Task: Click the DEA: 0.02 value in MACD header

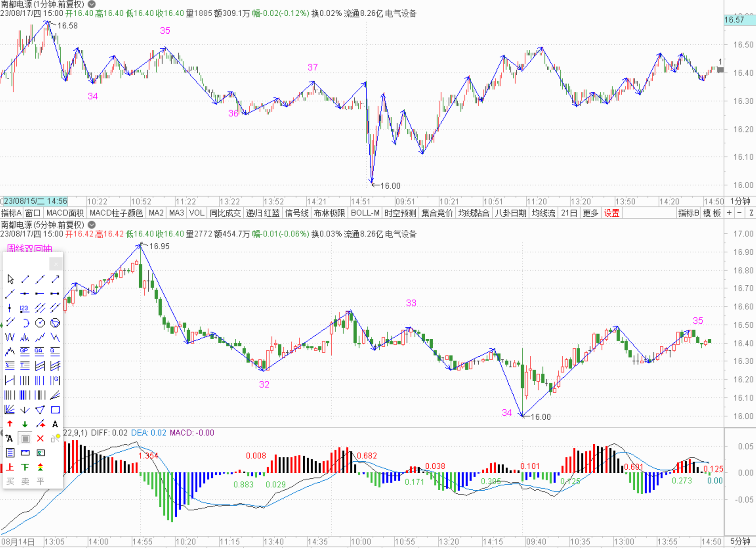Action: 149,432
